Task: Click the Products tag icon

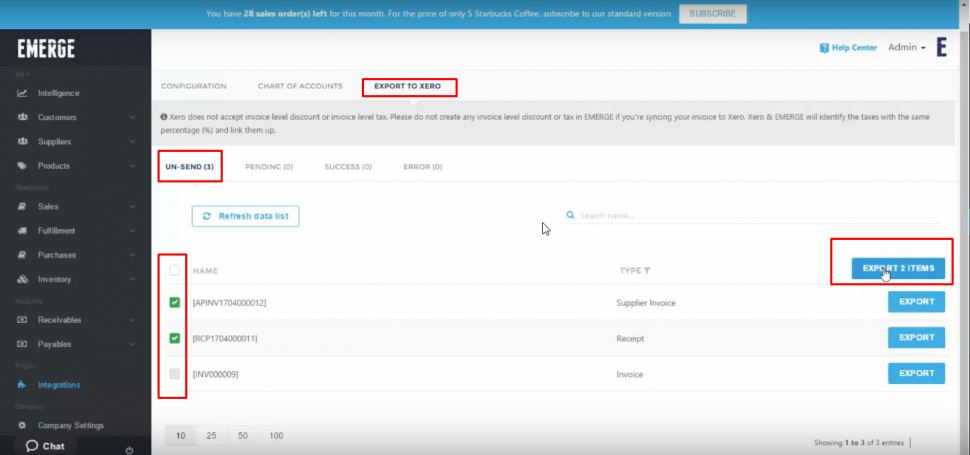Action: pos(22,166)
